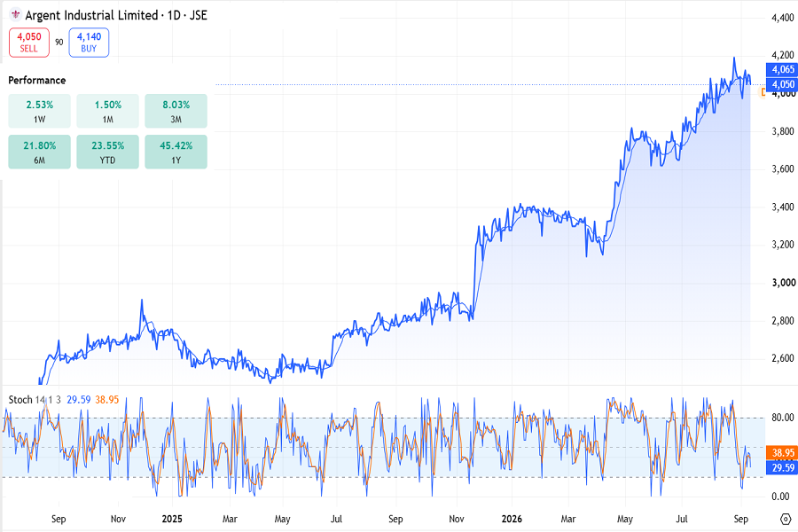This screenshot has height=532, width=798.
Task: Click the blue 29.59 stochastic axis label
Action: click(782, 467)
